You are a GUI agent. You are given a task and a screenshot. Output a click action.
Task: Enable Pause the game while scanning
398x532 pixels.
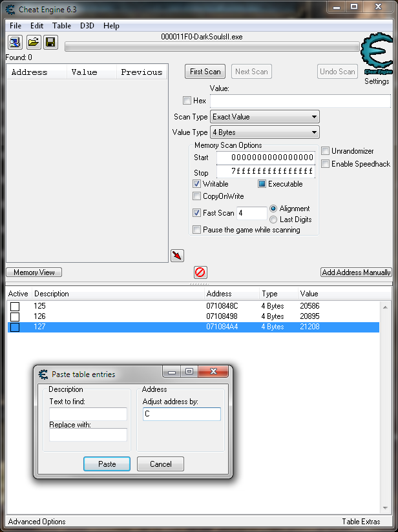(196, 230)
